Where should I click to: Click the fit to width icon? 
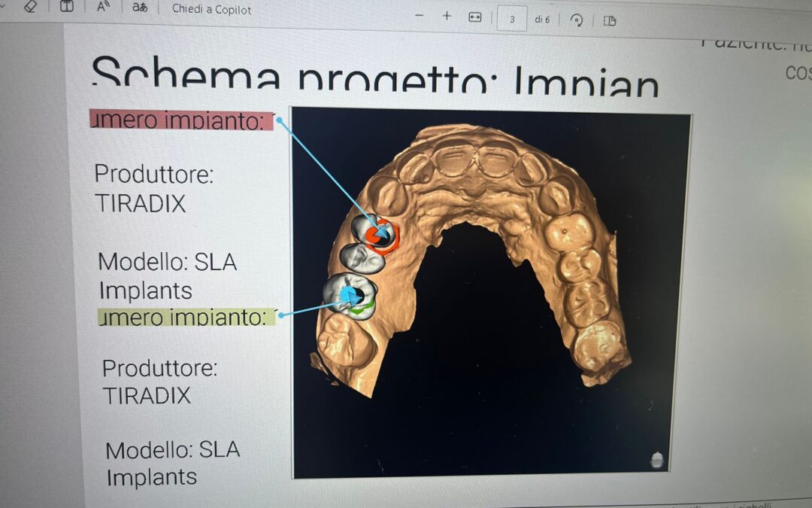(x=474, y=17)
